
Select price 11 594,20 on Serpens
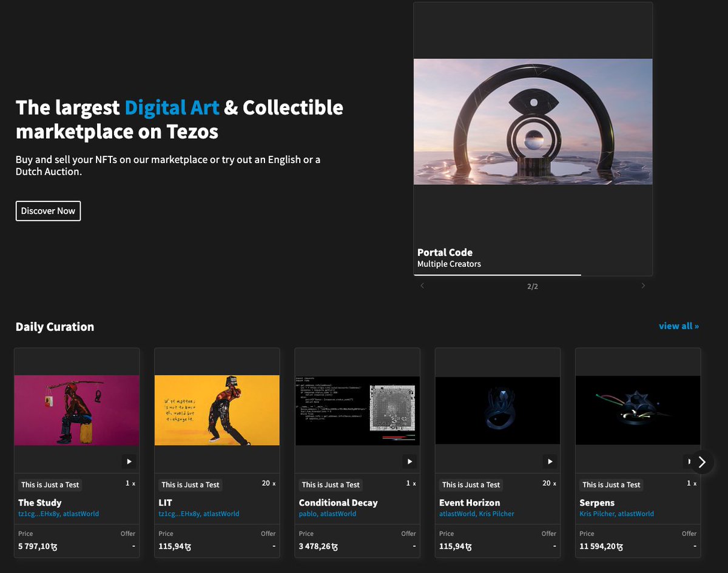(x=601, y=546)
